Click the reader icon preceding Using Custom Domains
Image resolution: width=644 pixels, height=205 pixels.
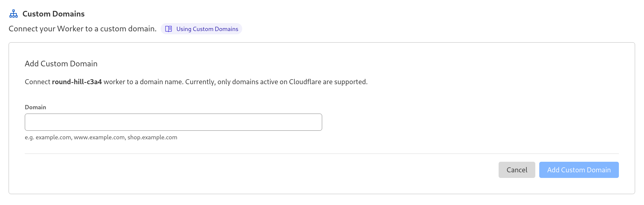(x=169, y=29)
